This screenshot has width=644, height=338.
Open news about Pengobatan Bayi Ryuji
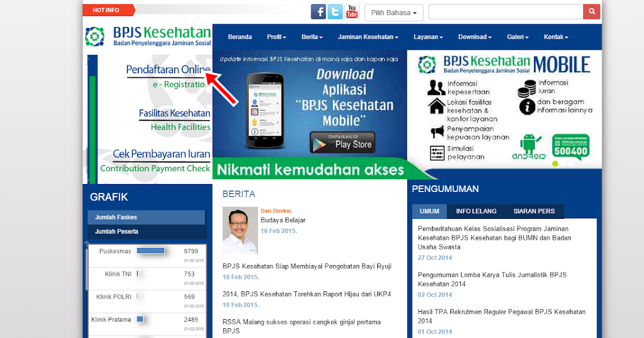point(307,266)
